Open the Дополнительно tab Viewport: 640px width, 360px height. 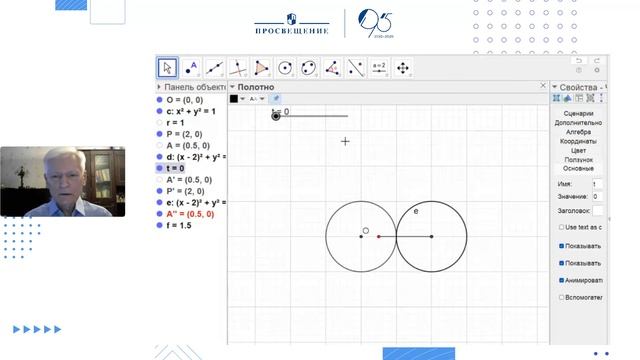pos(578,122)
